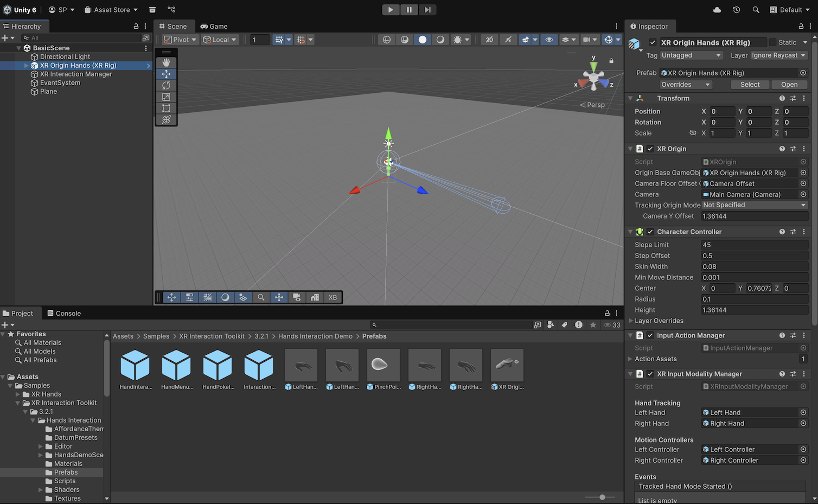Open the Undo History icon
This screenshot has width=818, height=504.
point(736,10)
